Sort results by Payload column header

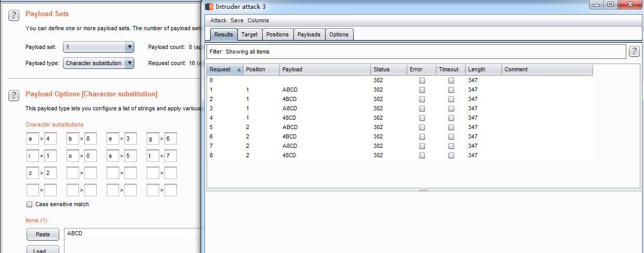tap(325, 70)
